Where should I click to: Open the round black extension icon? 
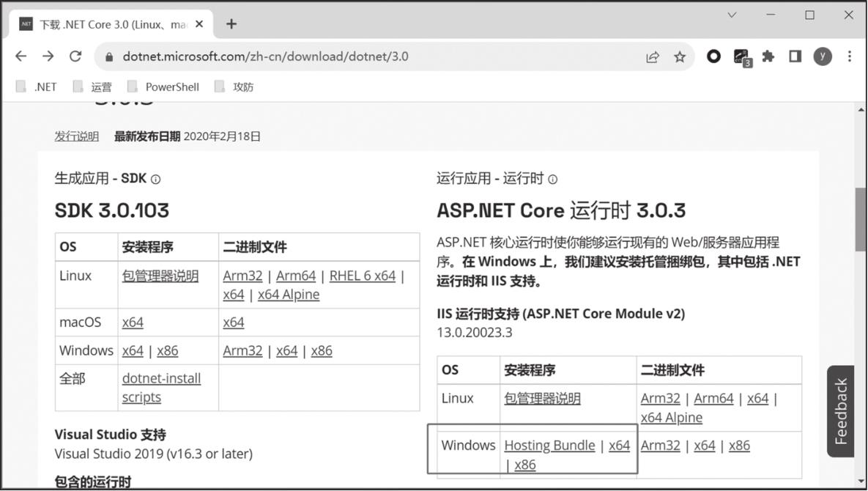point(713,56)
